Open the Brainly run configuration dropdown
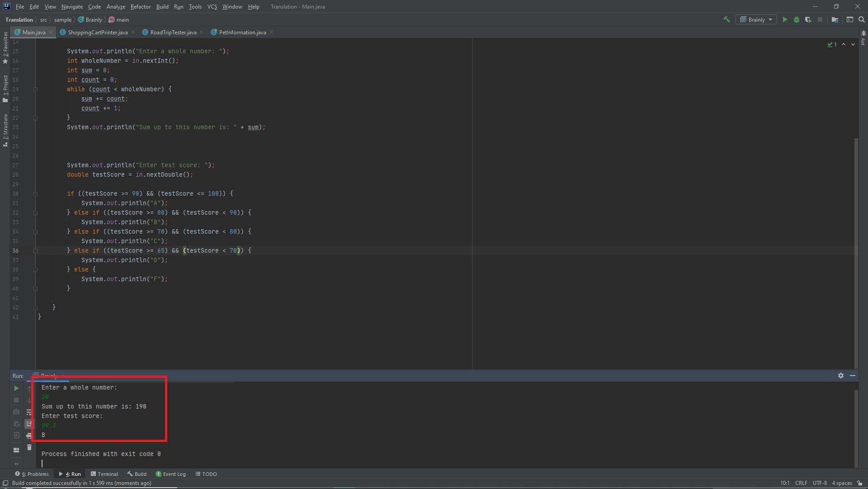 (x=756, y=19)
